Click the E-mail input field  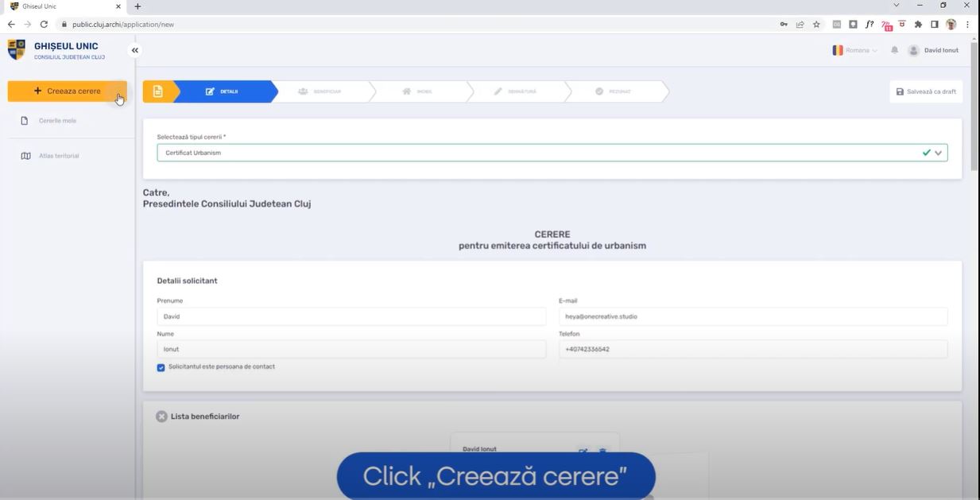click(753, 316)
